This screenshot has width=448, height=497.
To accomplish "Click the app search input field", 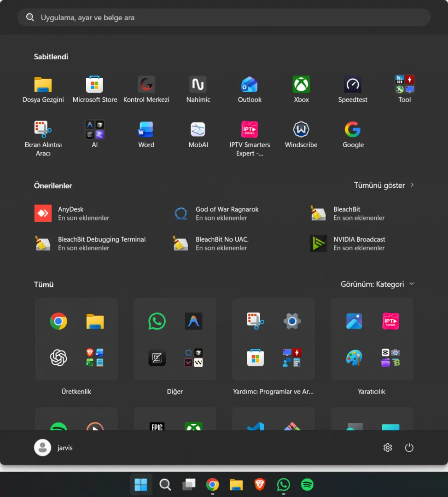I will [224, 17].
